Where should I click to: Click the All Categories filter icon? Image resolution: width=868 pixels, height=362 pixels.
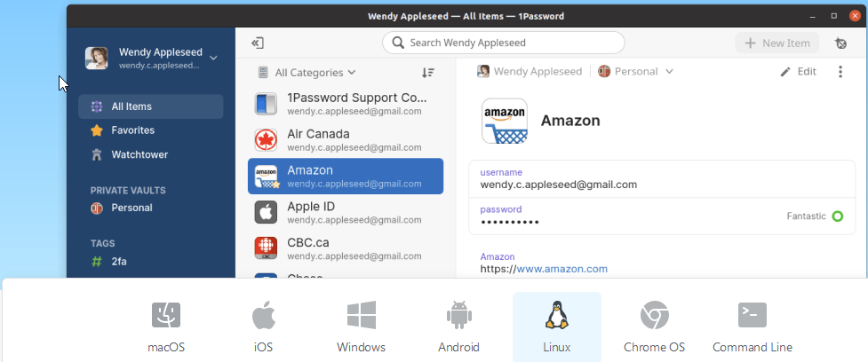point(264,73)
